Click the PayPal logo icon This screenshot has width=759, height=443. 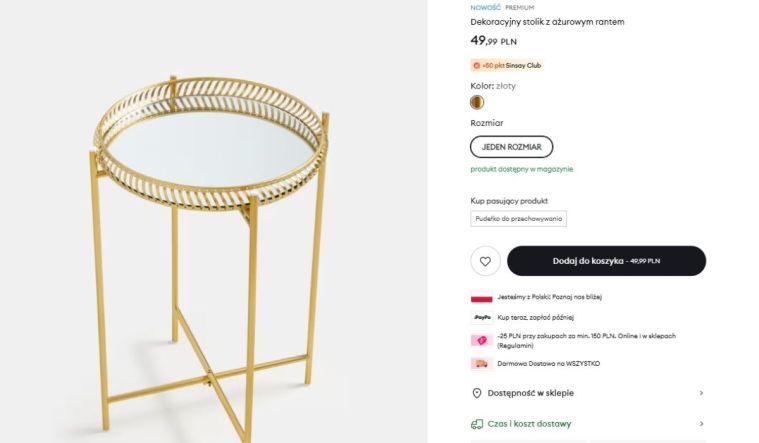[481, 317]
